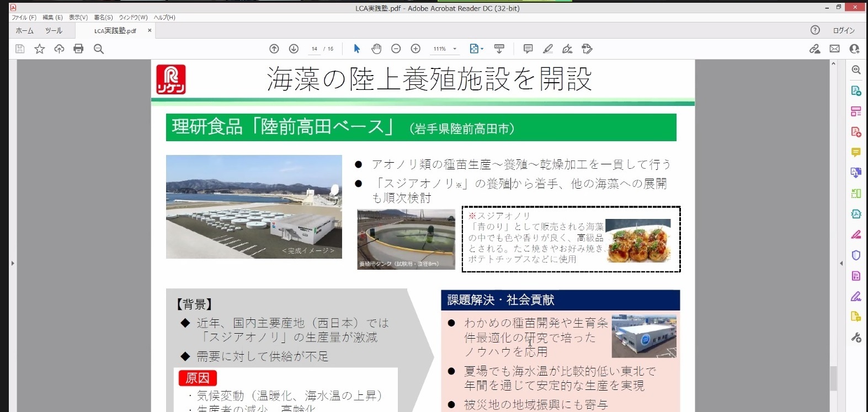Open the stamp tool in toolbar

pyautogui.click(x=587, y=49)
